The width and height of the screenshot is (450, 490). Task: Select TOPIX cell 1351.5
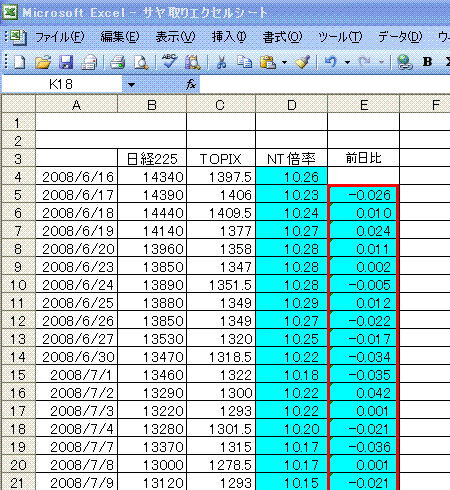(221, 284)
